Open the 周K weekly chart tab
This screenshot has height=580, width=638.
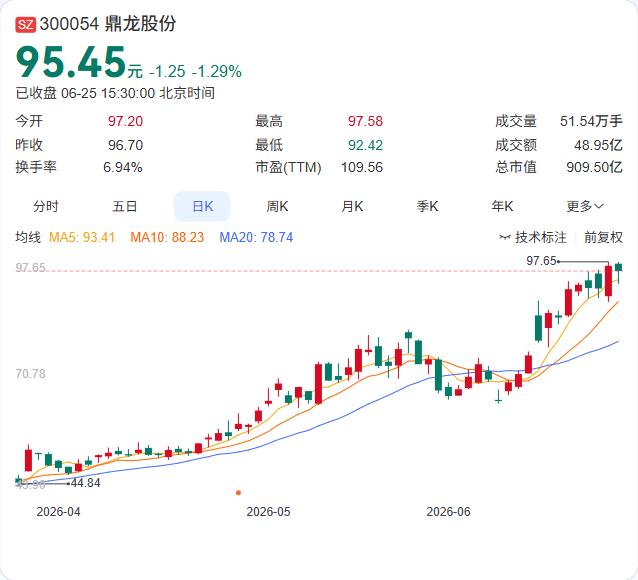pos(277,206)
